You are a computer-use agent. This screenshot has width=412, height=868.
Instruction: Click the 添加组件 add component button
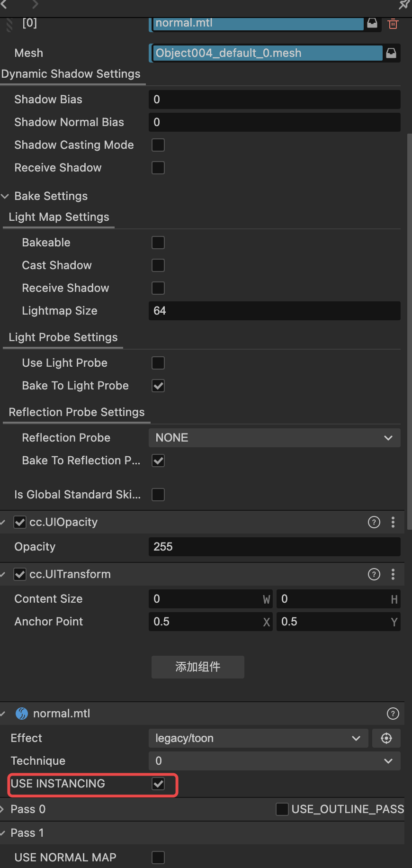point(198,667)
